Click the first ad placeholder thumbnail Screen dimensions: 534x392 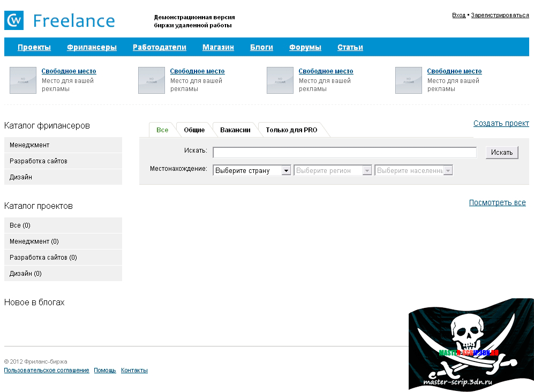click(x=22, y=80)
